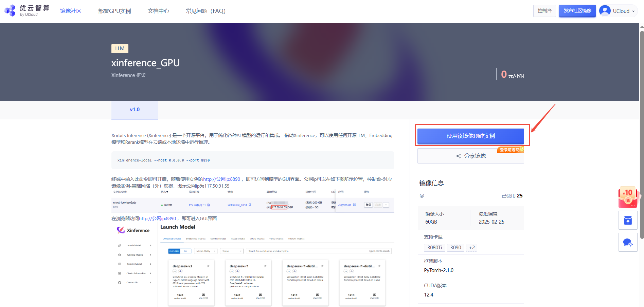Image resolution: width=644 pixels, height=307 pixels.
Task: Click the UCloud logo in the header
Action: click(27, 11)
